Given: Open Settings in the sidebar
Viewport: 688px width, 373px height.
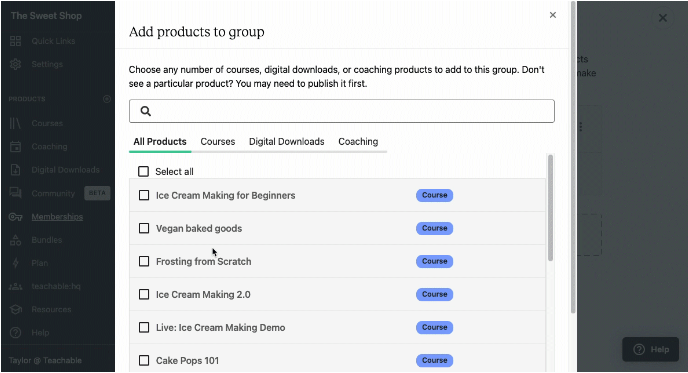Looking at the screenshot, I should [47, 64].
